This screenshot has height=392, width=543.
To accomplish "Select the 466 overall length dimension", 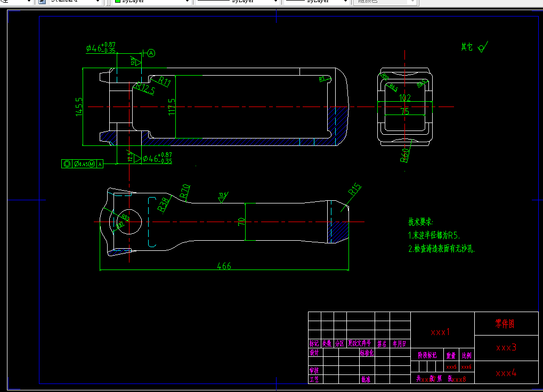I will pos(224,266).
